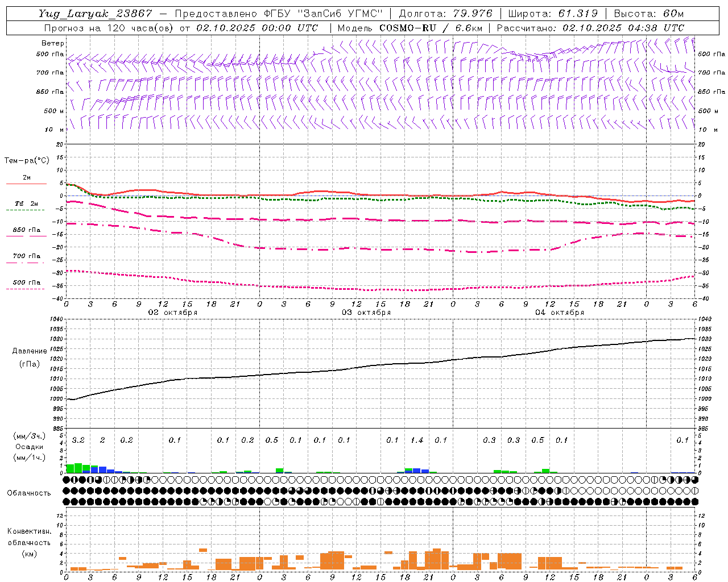Viewport: 728px width, 582px height.
Task: Click the forecast start text 02.10.2025 00:00 UTC
Action: click(257, 28)
